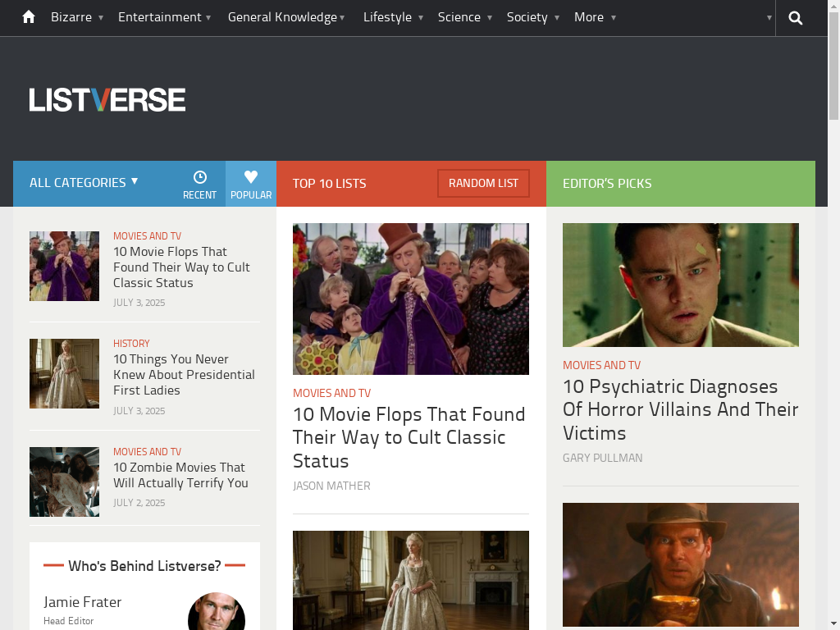Open the More menu
Viewport: 840px width, 630px height.
(x=589, y=17)
